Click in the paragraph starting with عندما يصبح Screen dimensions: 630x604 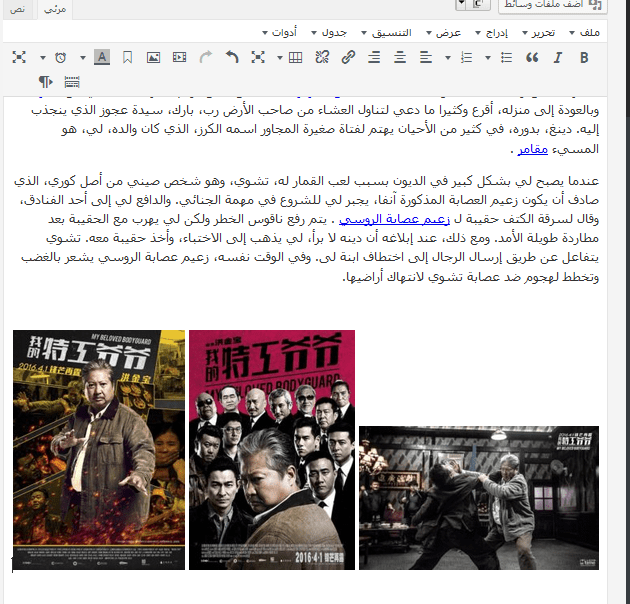click(x=306, y=229)
